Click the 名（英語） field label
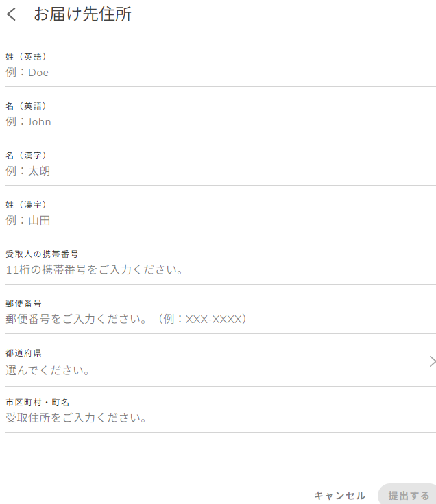Screen dimensions: 436x504 pyautogui.click(x=26, y=106)
